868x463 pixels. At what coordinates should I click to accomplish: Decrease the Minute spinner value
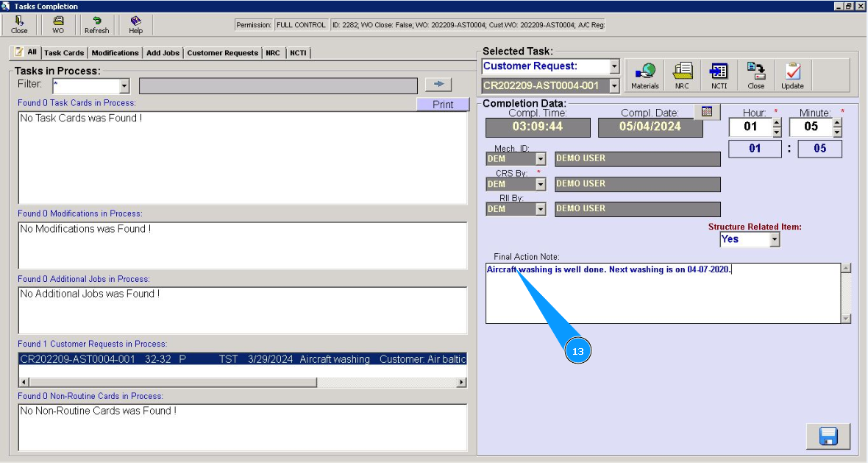pyautogui.click(x=838, y=132)
